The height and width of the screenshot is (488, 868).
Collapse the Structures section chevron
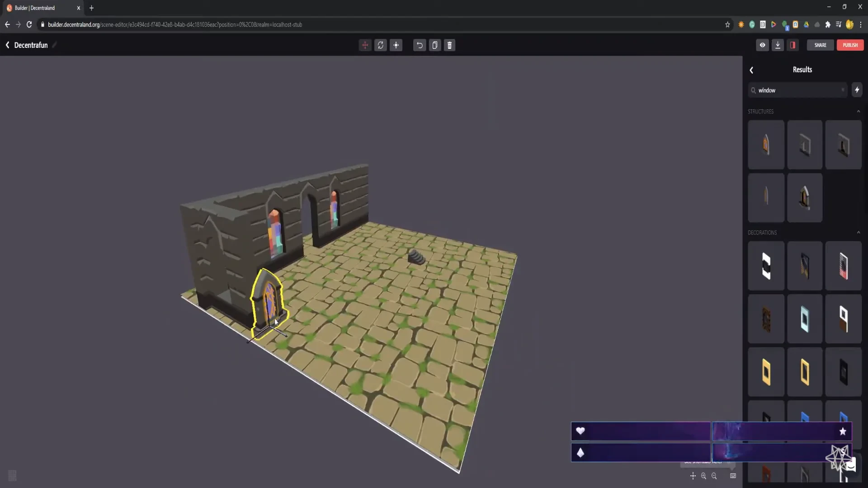point(858,112)
